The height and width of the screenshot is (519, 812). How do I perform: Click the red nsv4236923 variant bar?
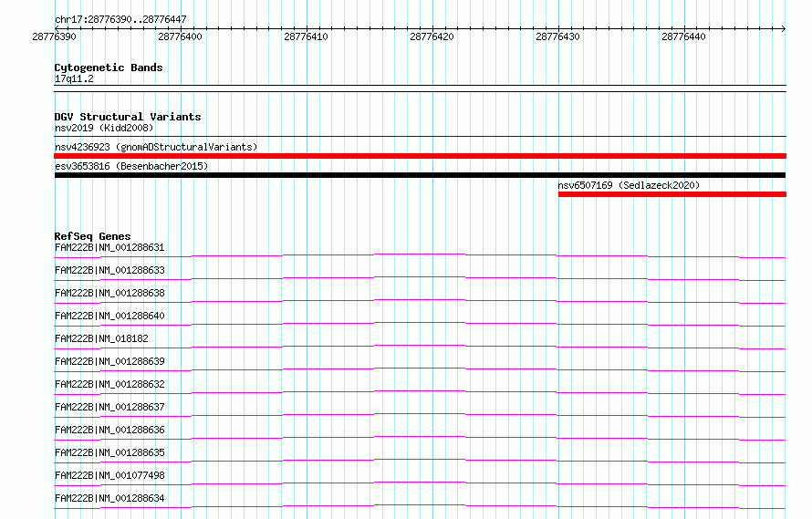tap(420, 156)
